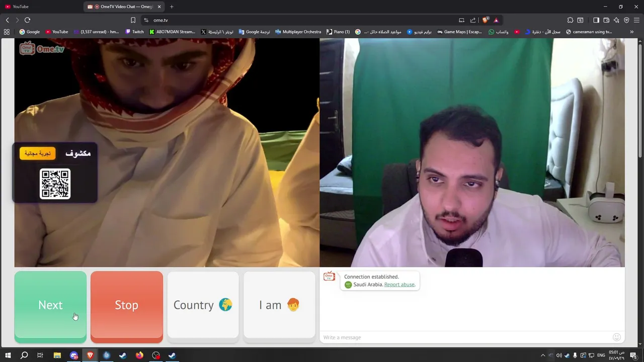Click the install app icon in address bar

pos(461,20)
